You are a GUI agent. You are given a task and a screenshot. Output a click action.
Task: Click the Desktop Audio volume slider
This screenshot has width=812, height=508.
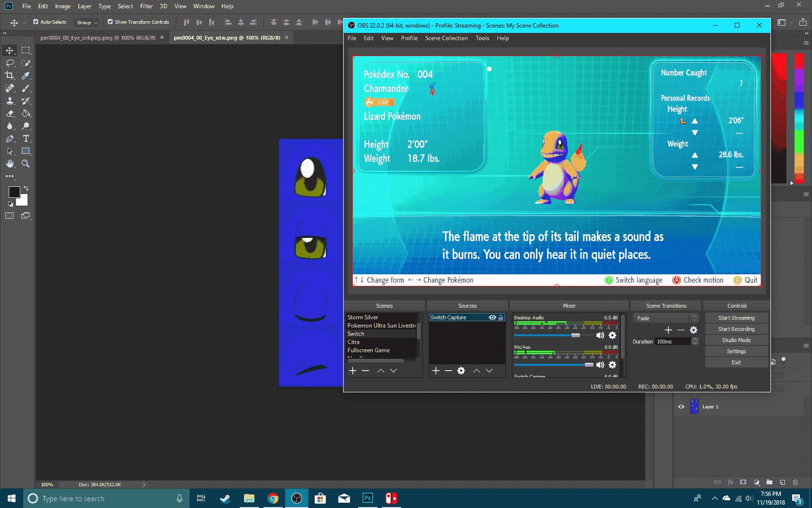(554, 335)
